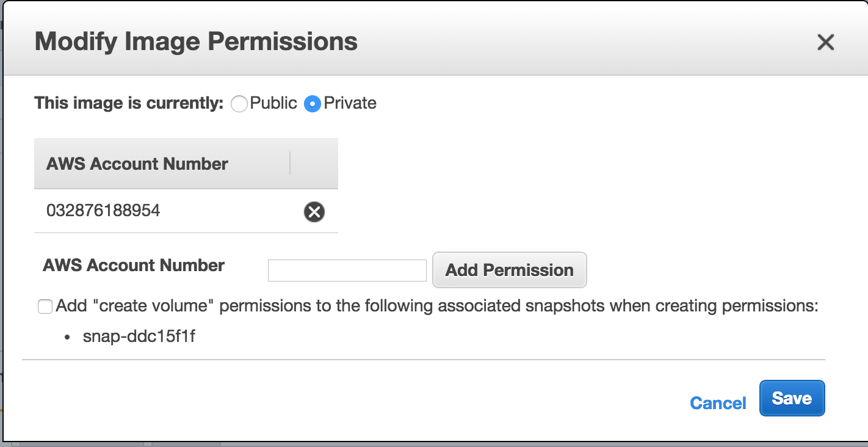Click the "Private" label text
Image resolution: width=868 pixels, height=447 pixels.
(350, 103)
